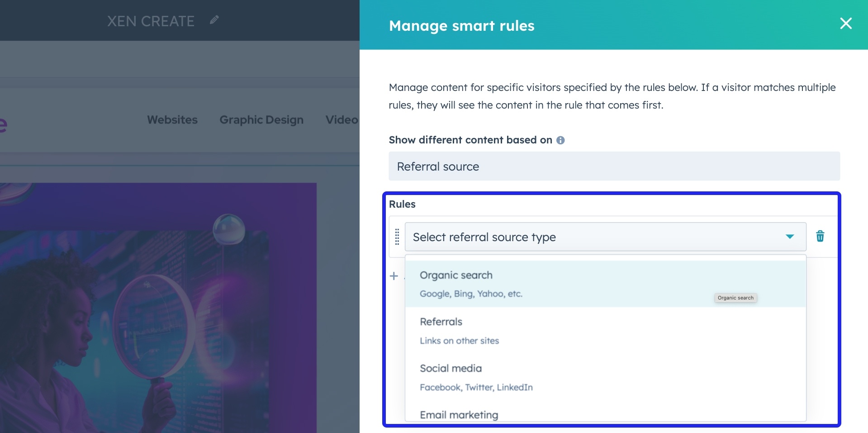This screenshot has height=433, width=868.
Task: Expand the rule type selection list
Action: click(x=606, y=236)
